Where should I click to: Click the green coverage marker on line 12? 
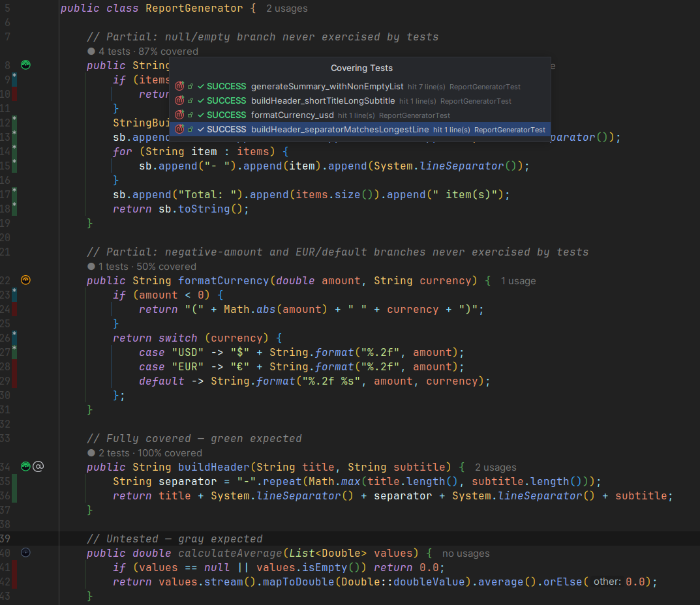click(14, 123)
